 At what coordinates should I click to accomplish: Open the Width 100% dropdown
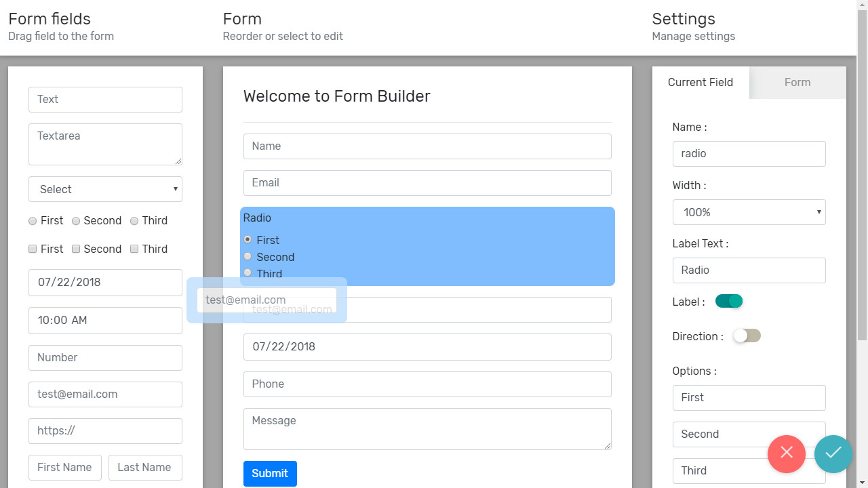(x=749, y=212)
